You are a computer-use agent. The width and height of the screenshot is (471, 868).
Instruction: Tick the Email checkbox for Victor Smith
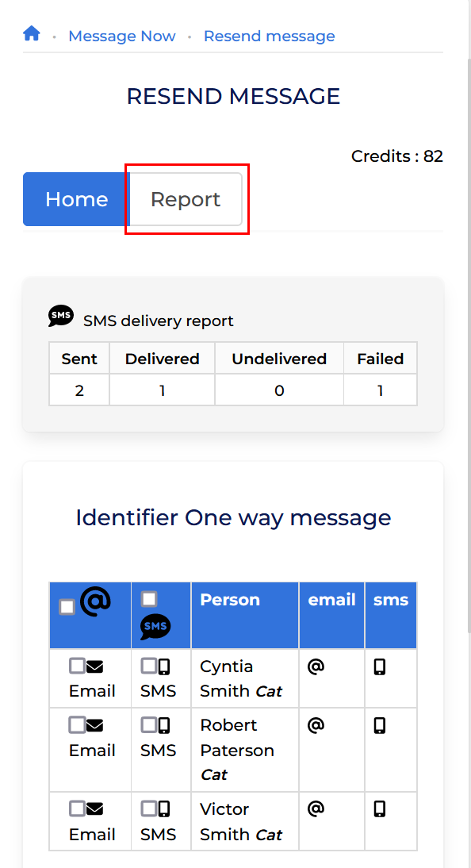click(77, 808)
